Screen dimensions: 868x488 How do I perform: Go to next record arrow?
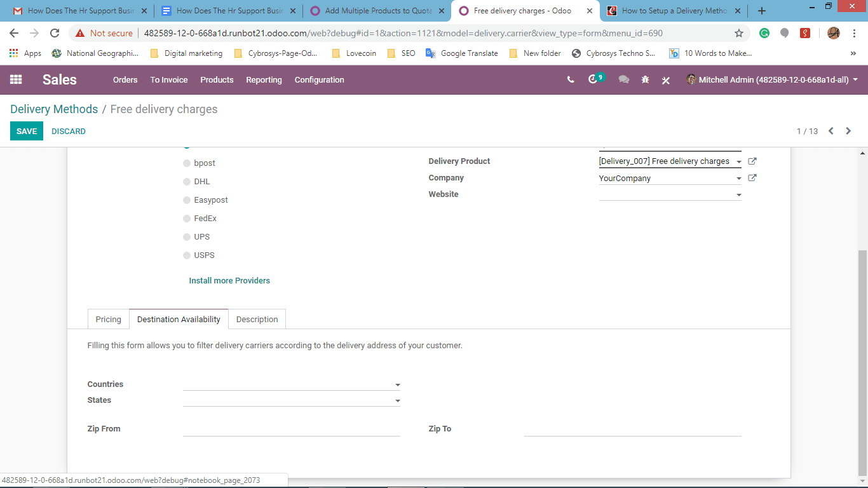848,131
